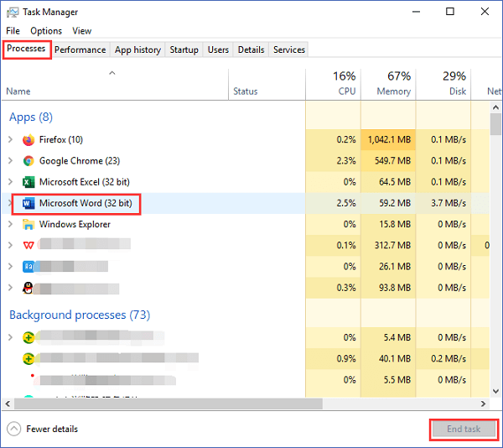Select the Google Chrome (23) row name
Image resolution: width=503 pixels, height=448 pixels.
pyautogui.click(x=80, y=161)
